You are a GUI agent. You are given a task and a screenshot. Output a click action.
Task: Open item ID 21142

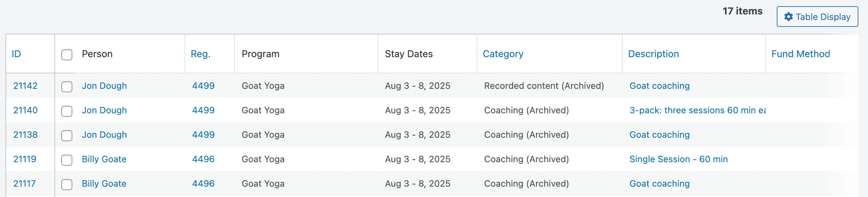(x=25, y=86)
